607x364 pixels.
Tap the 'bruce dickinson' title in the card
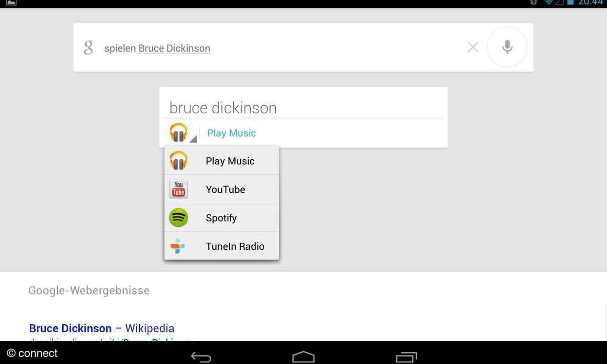pyautogui.click(x=223, y=108)
